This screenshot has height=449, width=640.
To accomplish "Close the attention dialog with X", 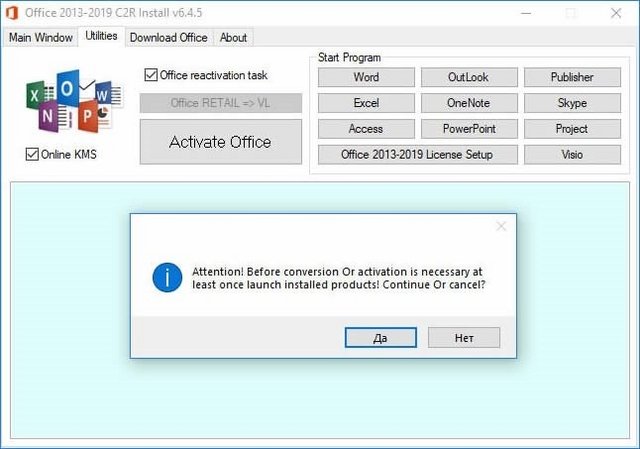I will [x=501, y=226].
